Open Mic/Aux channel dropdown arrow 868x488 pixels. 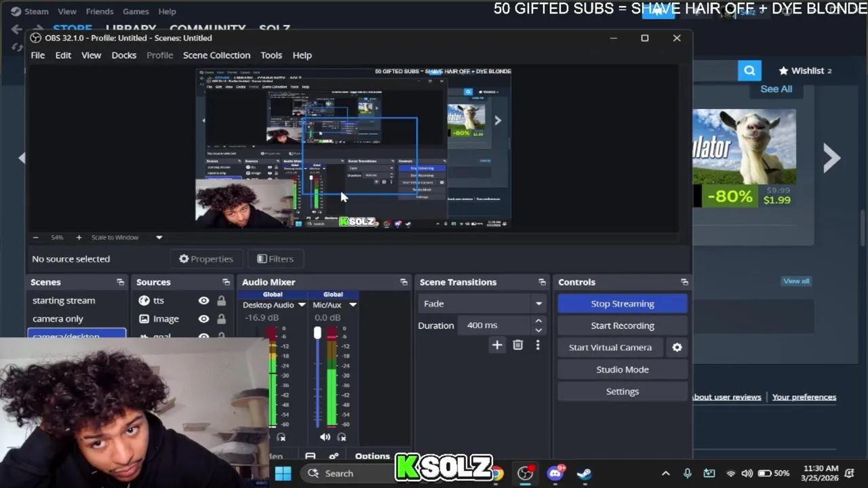353,305
